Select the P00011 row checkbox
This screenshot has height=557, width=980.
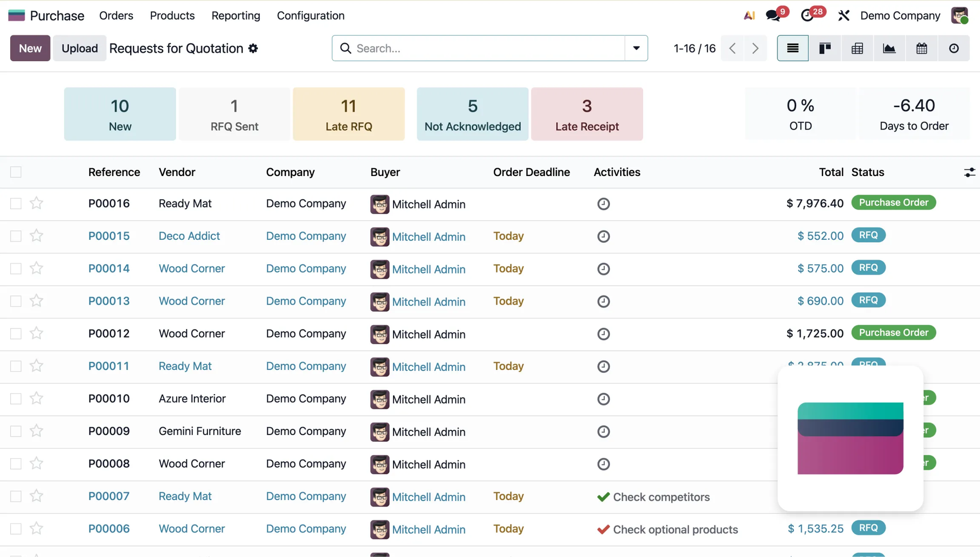16,366
